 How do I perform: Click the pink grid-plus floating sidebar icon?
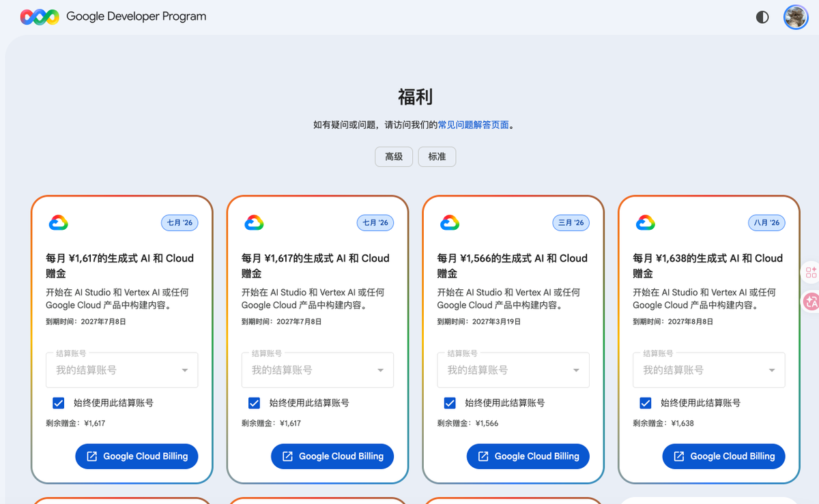click(811, 273)
